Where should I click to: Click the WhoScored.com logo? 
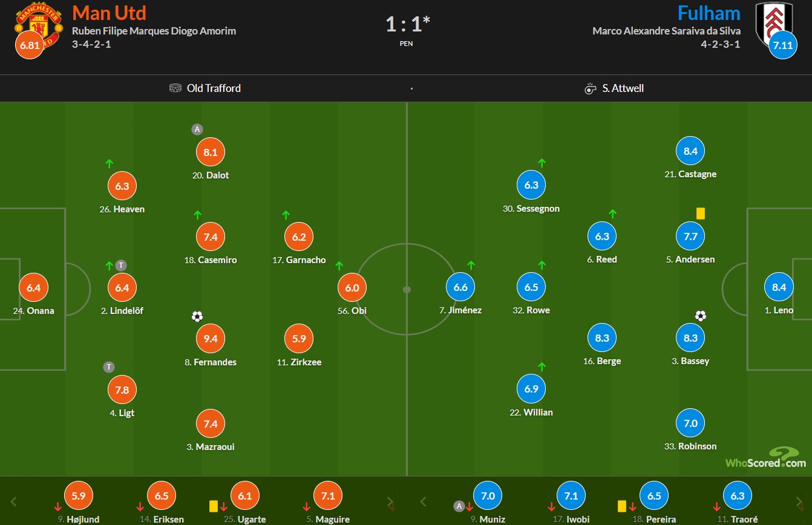(766, 458)
